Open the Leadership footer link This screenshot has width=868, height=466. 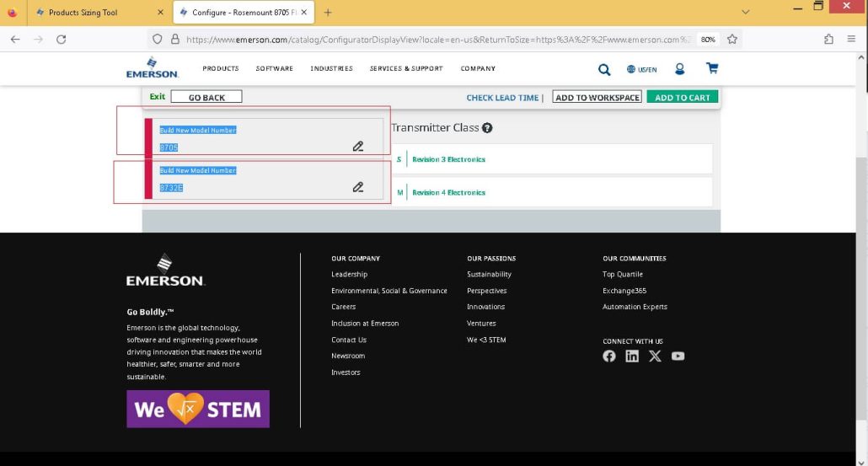pyautogui.click(x=349, y=274)
